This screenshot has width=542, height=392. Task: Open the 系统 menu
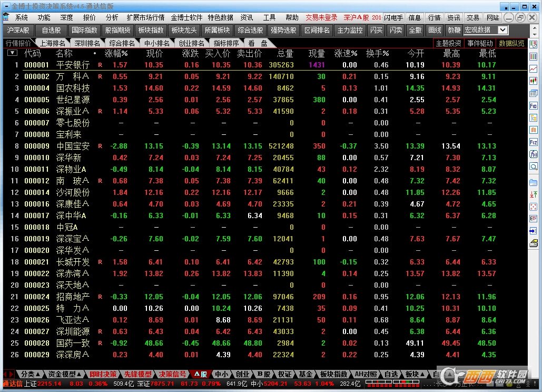[22, 17]
